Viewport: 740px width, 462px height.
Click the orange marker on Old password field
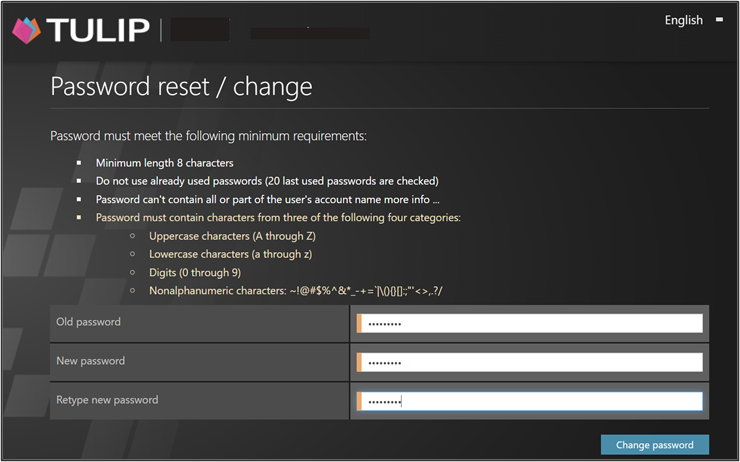[x=359, y=324]
